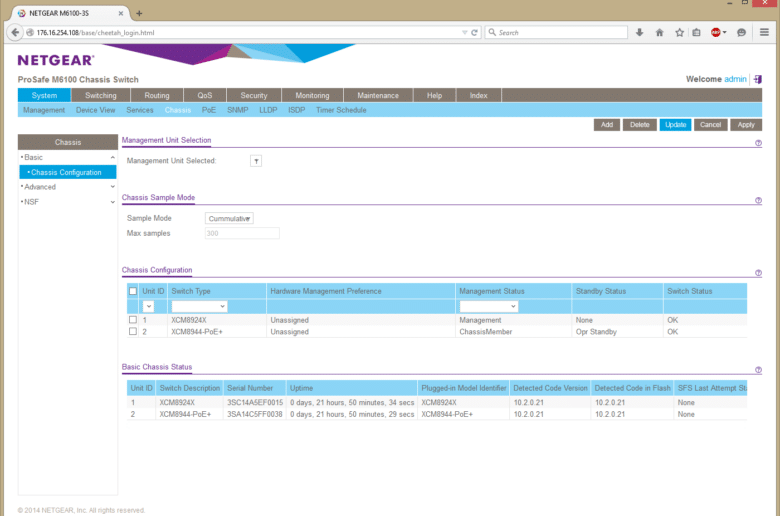Expand the NSF sidebar section
Screen dimensions: 780x516
pyautogui.click(x=113, y=202)
